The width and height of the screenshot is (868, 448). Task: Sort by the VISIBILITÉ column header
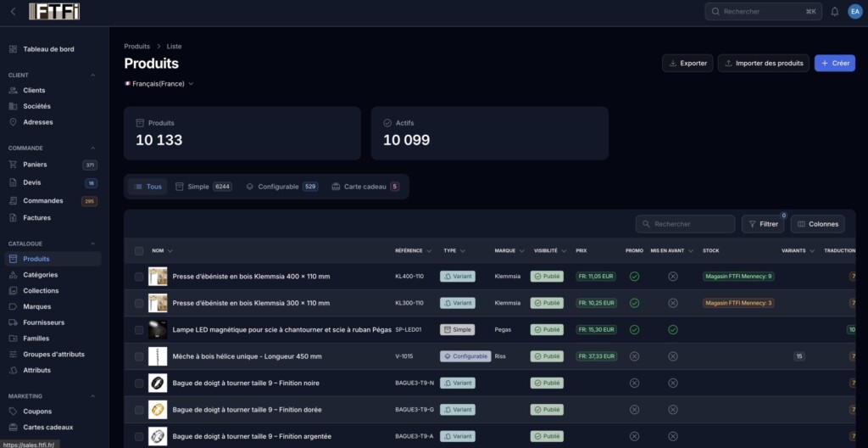point(550,250)
